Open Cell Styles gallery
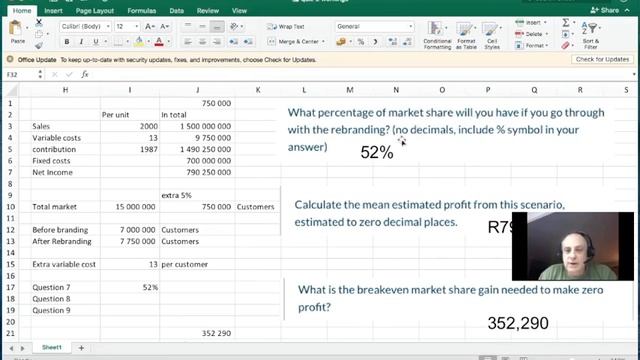 coord(492,36)
